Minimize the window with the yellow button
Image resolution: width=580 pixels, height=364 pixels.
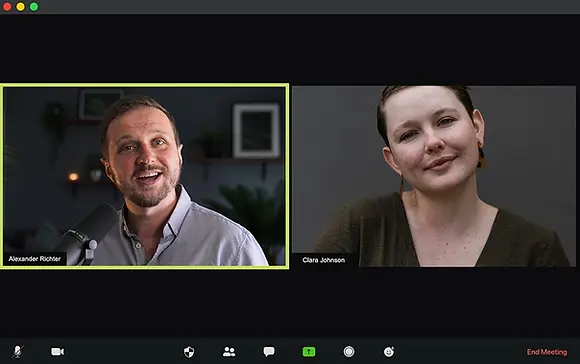(20, 7)
